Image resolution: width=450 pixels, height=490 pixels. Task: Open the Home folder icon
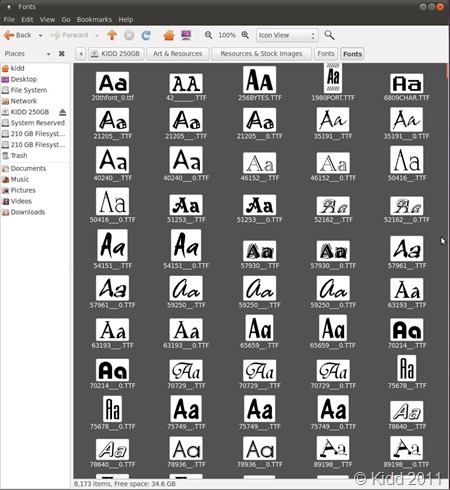pyautogui.click(x=169, y=35)
